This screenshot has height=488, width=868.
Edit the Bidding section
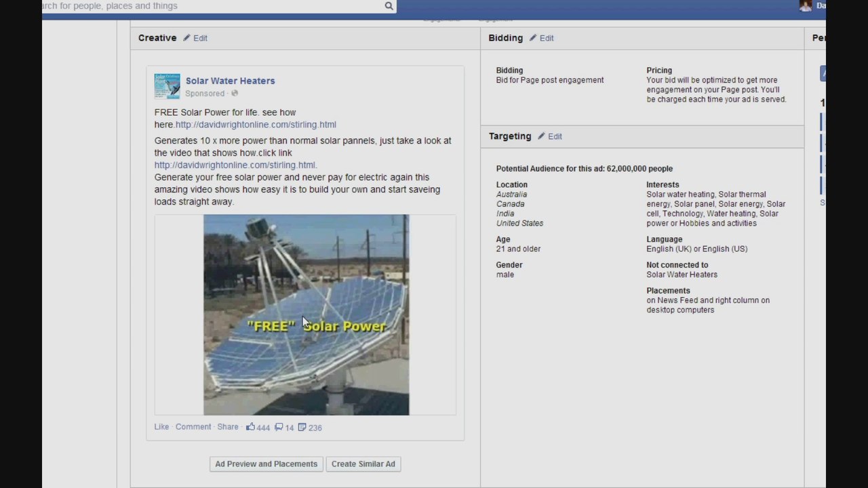tap(547, 38)
